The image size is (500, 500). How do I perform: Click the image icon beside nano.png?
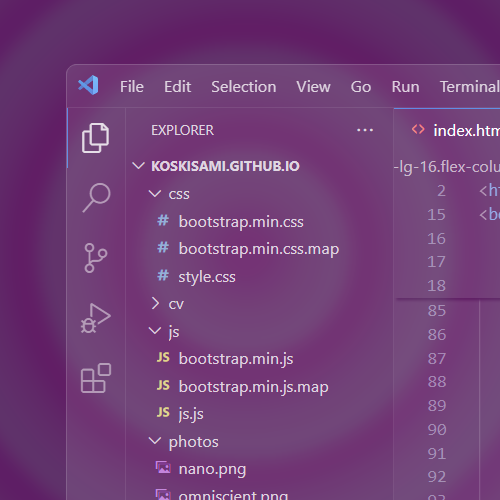pos(163,467)
